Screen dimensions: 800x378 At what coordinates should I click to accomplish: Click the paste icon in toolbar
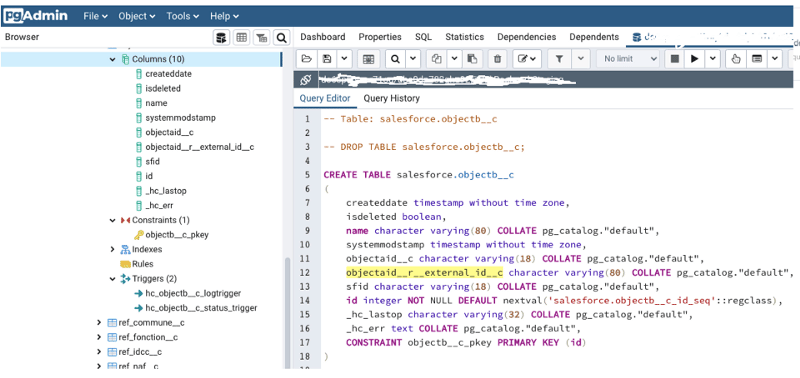coord(472,59)
